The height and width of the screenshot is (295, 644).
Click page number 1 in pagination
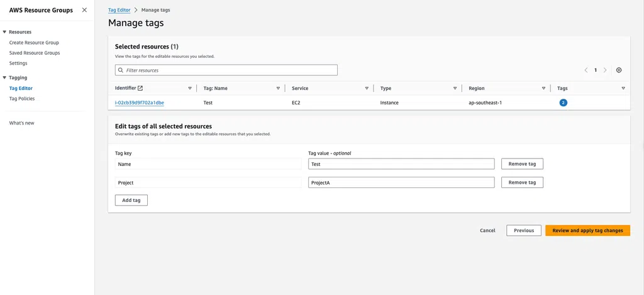(596, 70)
